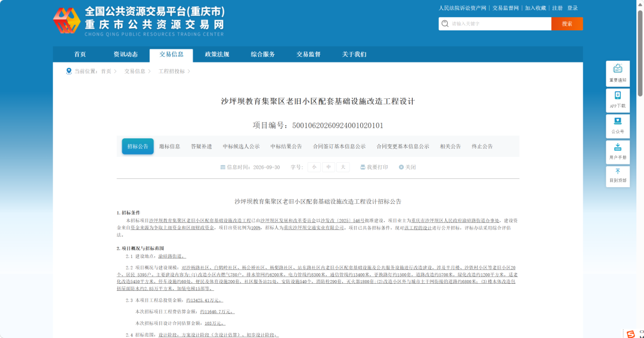The height and width of the screenshot is (338, 644).
Task: Click the page vertical scrollbar thumb
Action: pyautogui.click(x=640, y=54)
